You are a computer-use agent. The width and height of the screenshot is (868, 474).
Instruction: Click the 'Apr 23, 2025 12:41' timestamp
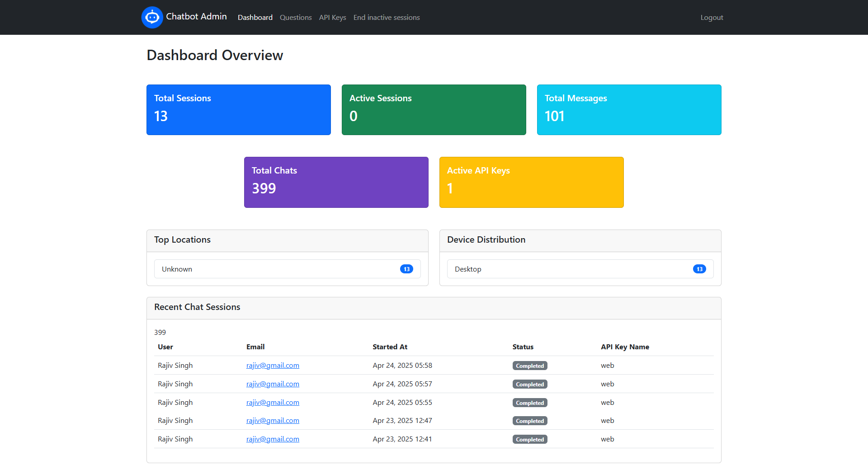pos(402,439)
